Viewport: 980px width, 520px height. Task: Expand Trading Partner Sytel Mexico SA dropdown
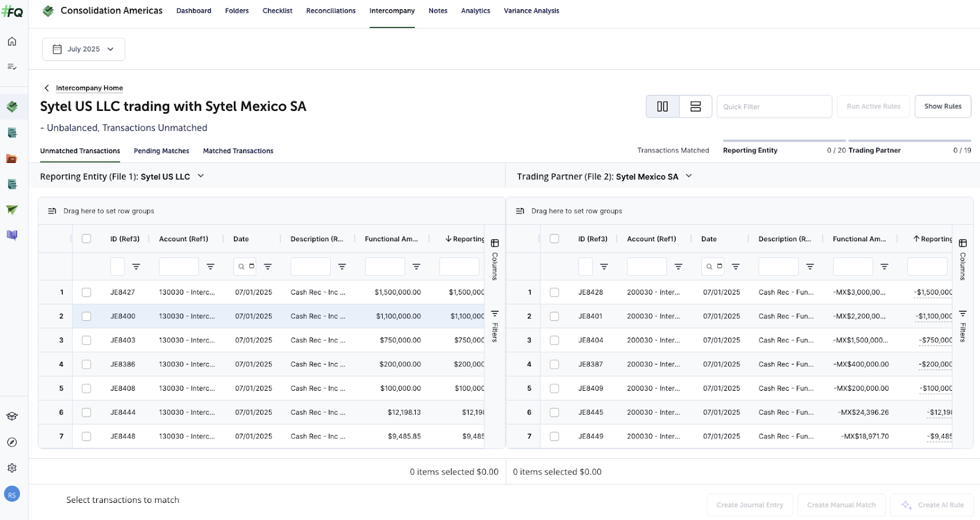click(x=688, y=176)
